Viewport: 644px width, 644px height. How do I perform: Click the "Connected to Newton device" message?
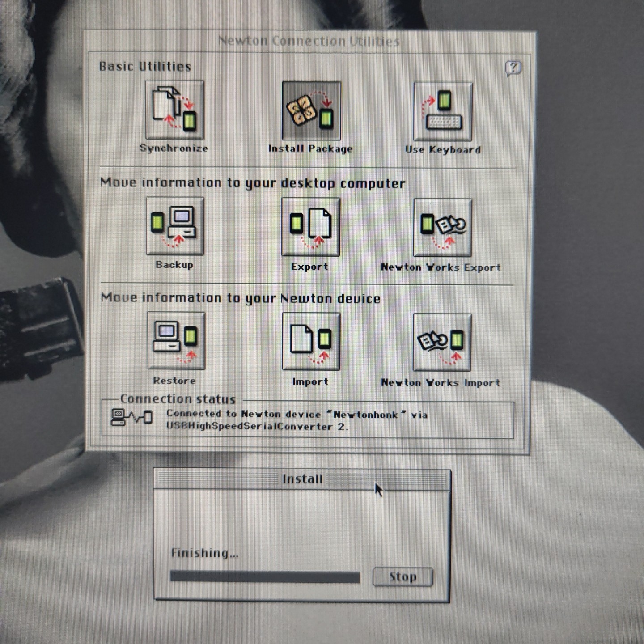coord(297,420)
